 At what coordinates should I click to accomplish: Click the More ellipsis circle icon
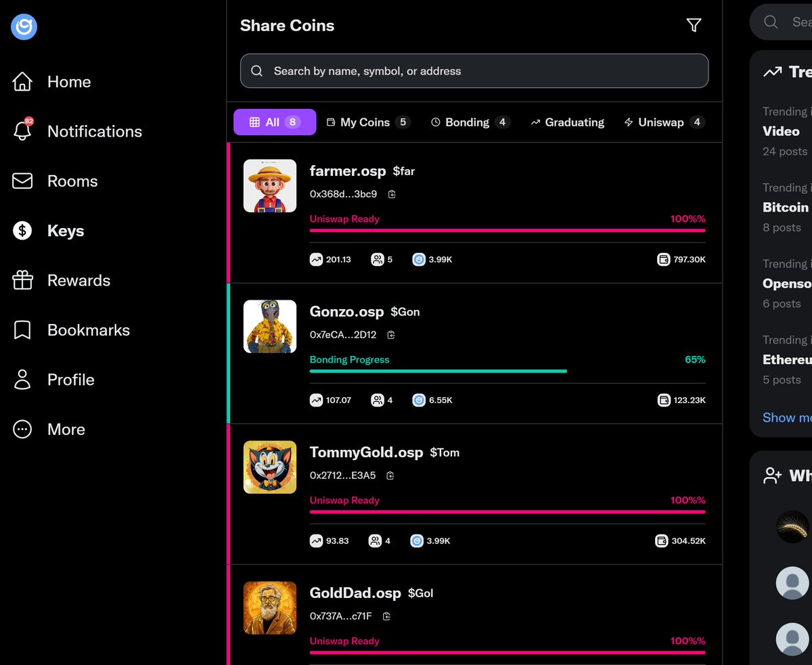pyautogui.click(x=22, y=429)
